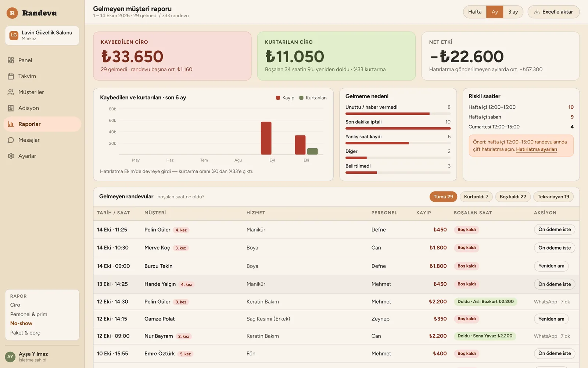Click Yeniden ara for Gamze Polat
Screen dimensions: 588x368
[x=551, y=319]
